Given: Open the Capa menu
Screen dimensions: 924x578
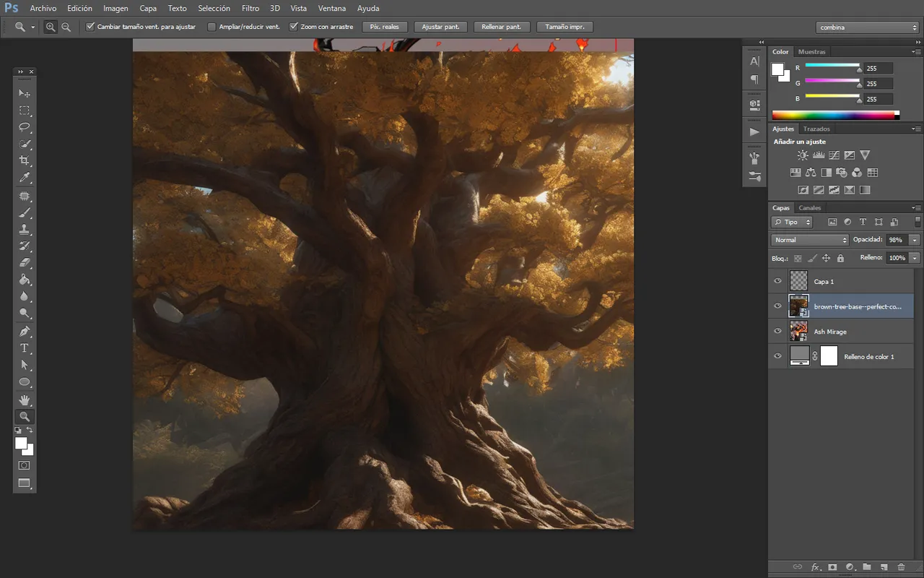Looking at the screenshot, I should (x=148, y=9).
